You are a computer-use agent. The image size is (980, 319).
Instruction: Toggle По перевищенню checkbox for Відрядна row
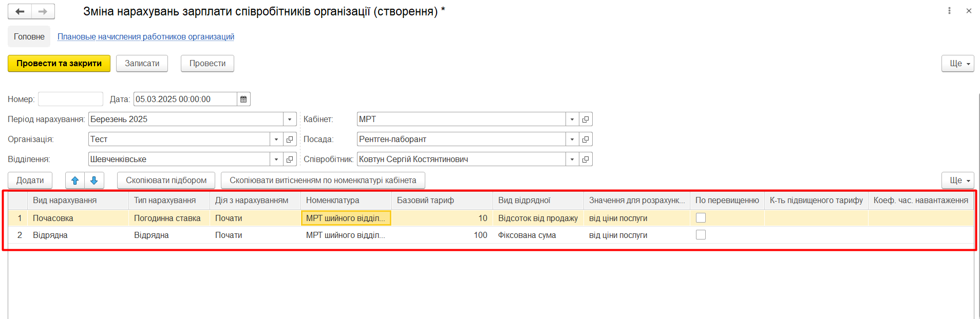701,235
